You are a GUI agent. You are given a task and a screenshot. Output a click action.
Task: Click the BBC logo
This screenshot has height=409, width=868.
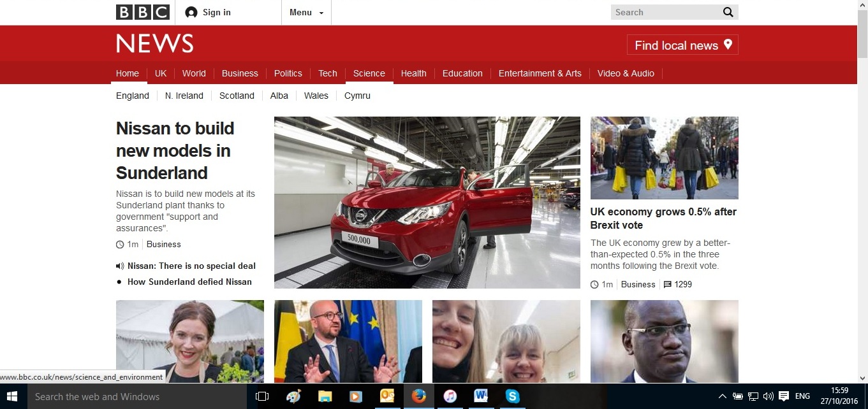click(142, 12)
